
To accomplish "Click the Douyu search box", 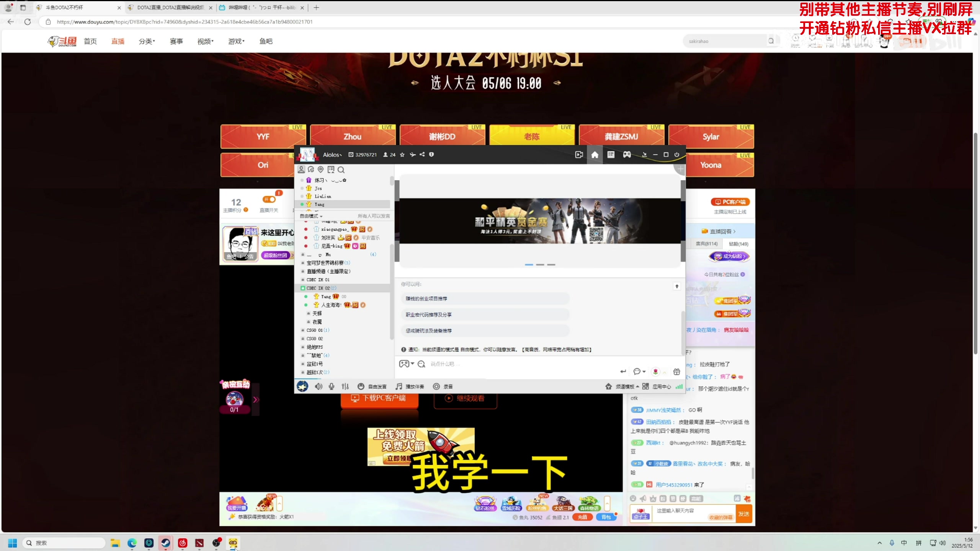I will coord(725,41).
